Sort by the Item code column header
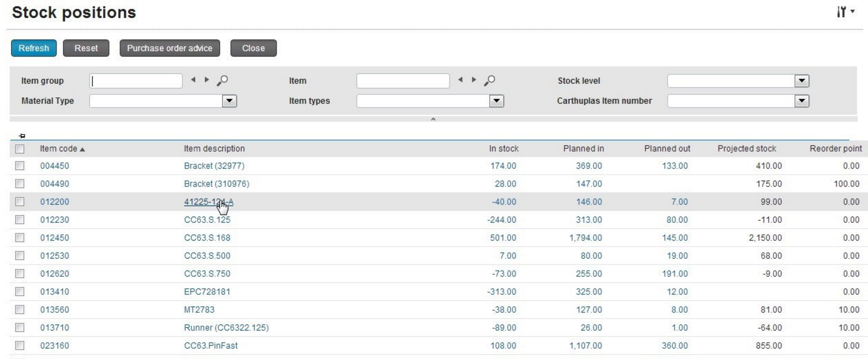Screen dimensions: 868x359 coord(58,149)
